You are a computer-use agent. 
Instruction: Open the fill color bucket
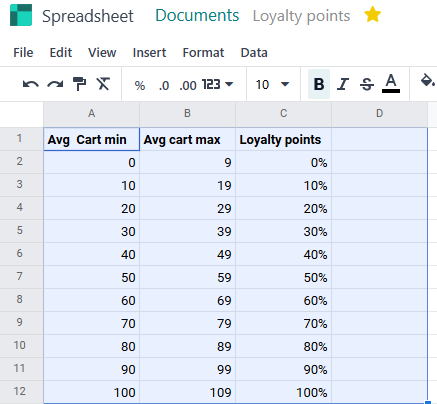[x=427, y=81]
